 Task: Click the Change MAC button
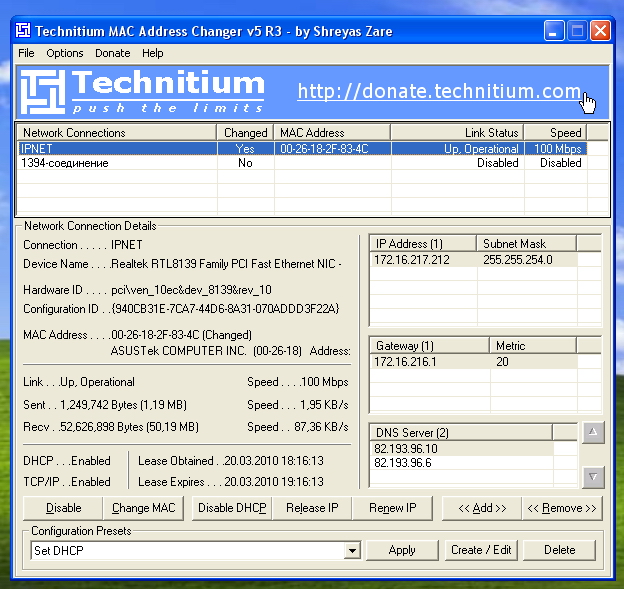(143, 508)
